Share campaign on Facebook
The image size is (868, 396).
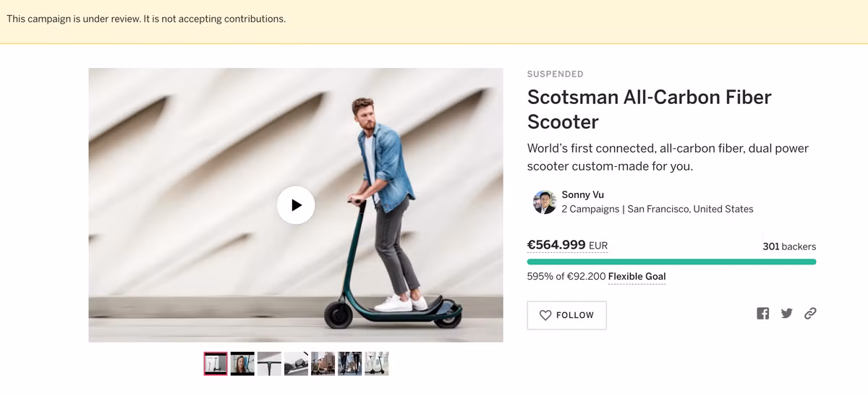click(762, 314)
